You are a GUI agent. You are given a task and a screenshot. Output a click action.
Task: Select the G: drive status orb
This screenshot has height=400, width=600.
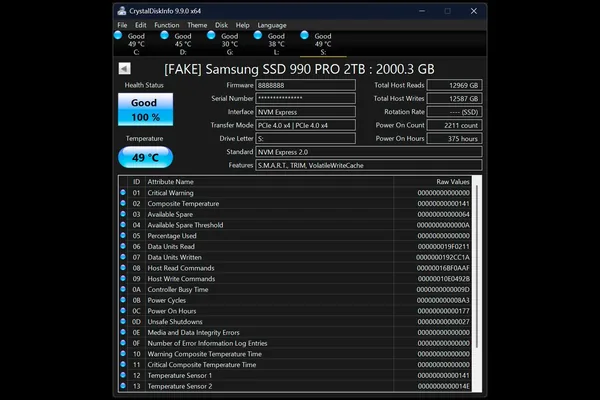click(211, 35)
